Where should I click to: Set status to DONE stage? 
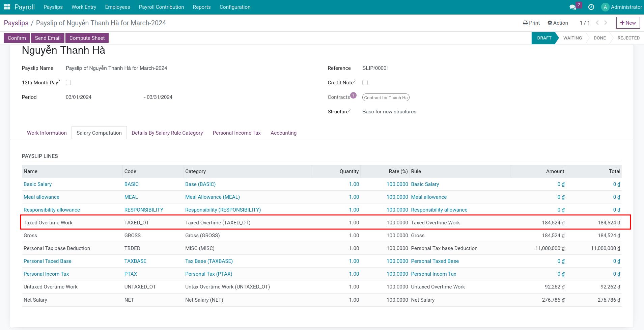tap(600, 38)
